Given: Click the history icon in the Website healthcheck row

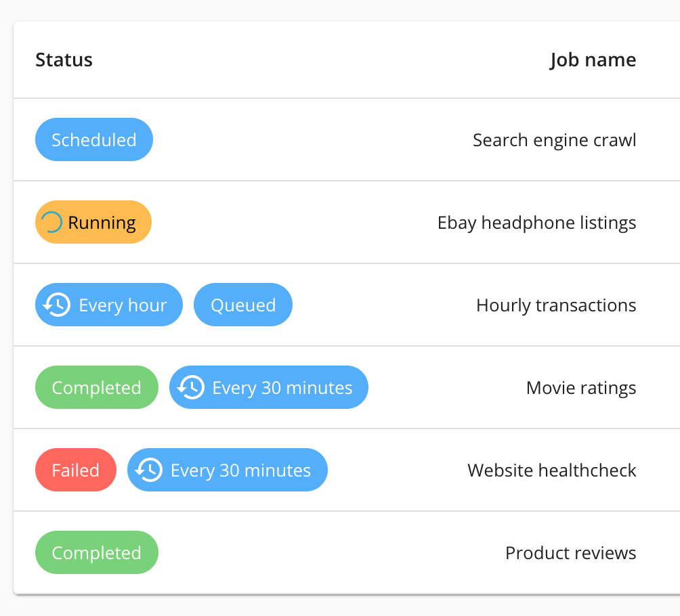Looking at the screenshot, I should tap(148, 470).
